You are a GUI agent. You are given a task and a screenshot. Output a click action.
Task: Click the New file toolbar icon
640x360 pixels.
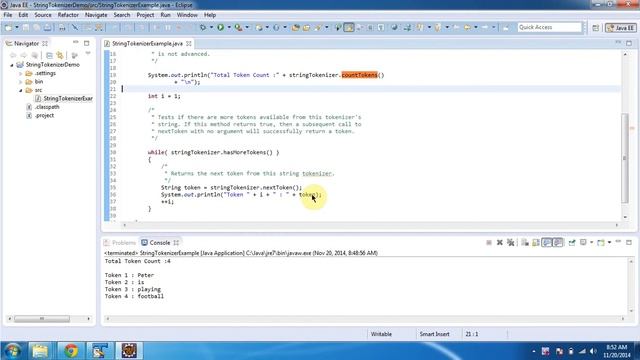click(8, 27)
